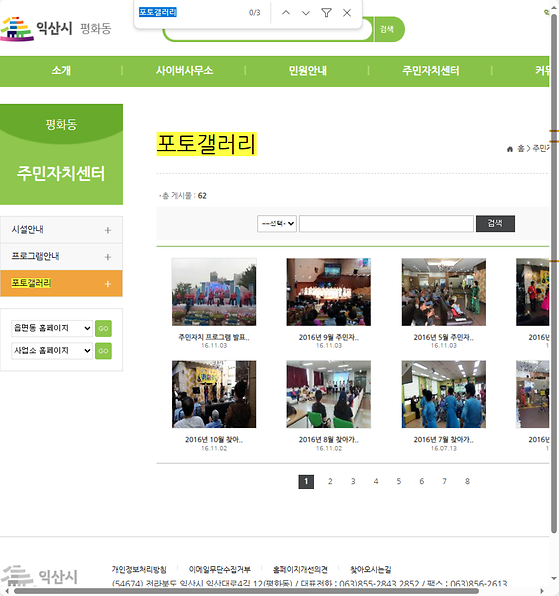Expand 프로그램안내 plus icon
The height and width of the screenshot is (596, 559).
point(108,257)
